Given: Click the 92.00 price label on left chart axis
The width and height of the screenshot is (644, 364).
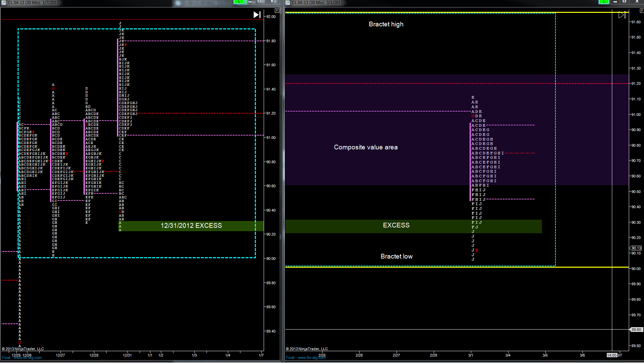Looking at the screenshot, I should (x=271, y=17).
